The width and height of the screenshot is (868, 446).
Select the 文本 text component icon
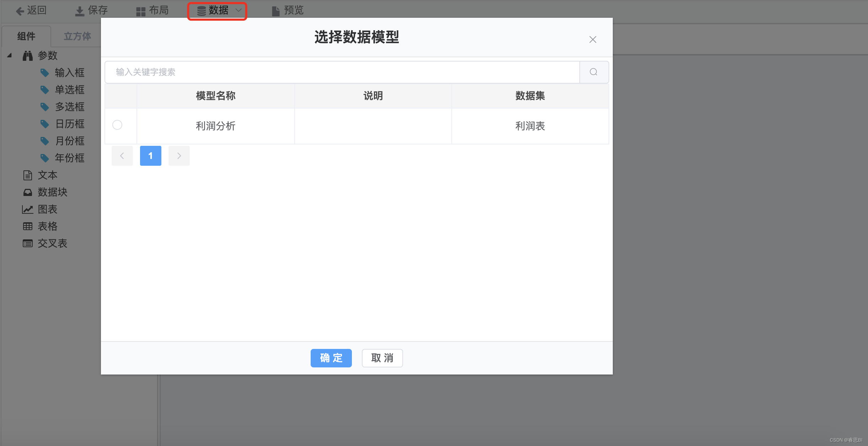(28, 175)
